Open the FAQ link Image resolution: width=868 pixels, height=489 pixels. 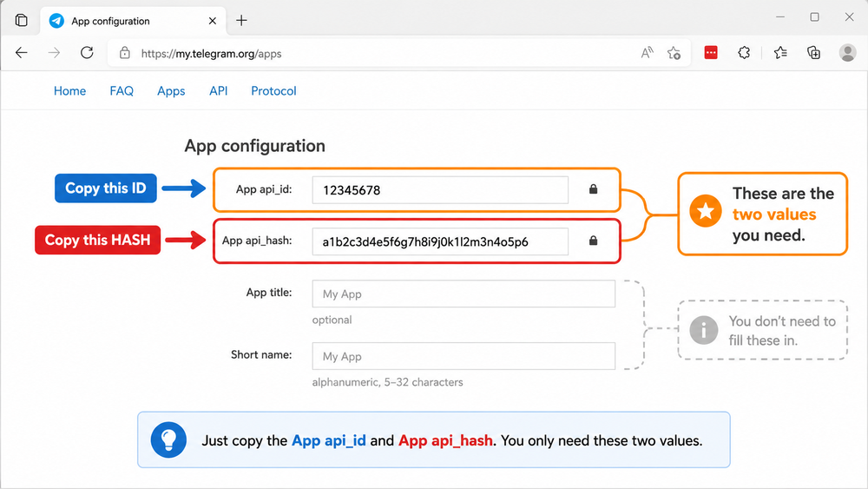pos(122,91)
